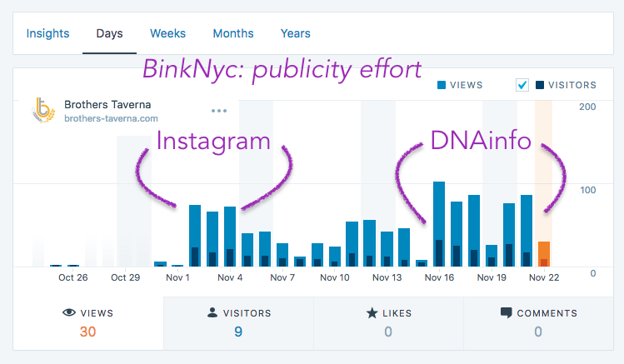Open the three-dot ellipsis menu
Image resolution: width=624 pixels, height=364 pixels.
(219, 111)
